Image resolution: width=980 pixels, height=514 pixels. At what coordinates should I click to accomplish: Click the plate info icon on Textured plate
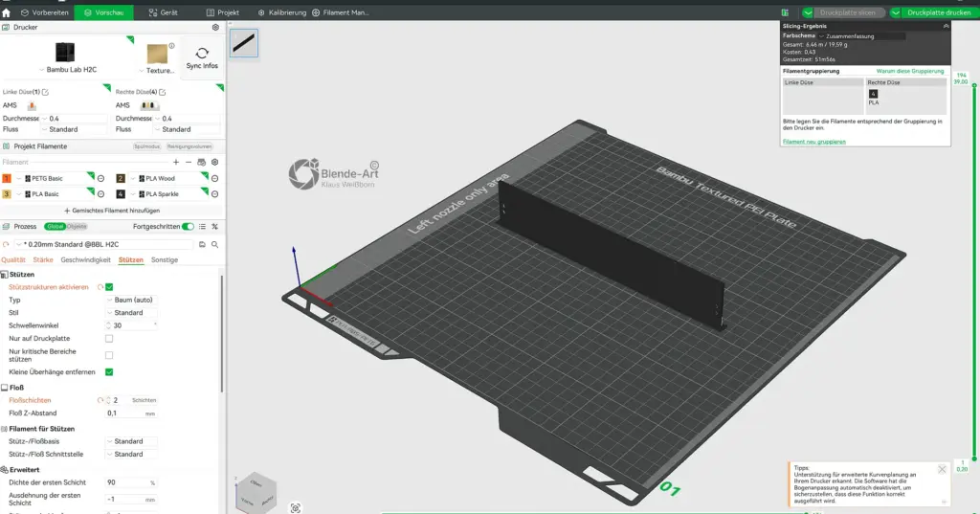tap(172, 46)
